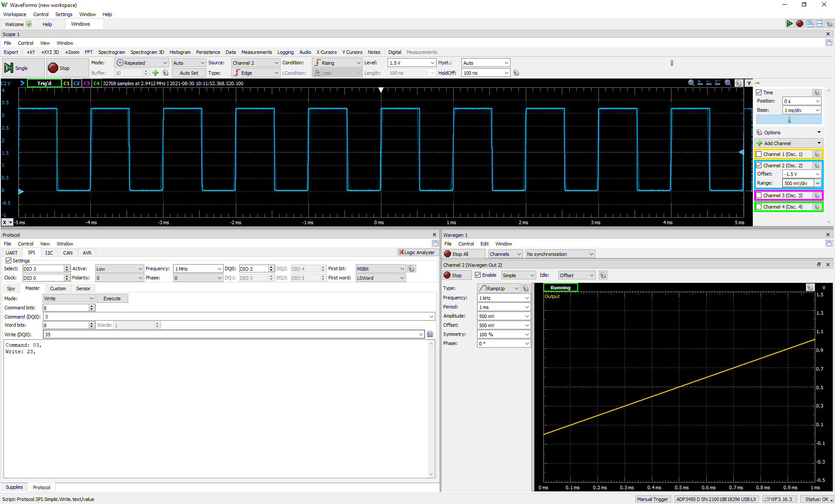Open the Channel 2 (Osc. 2) settings gear
This screenshot has width=835, height=504.
pos(817,166)
